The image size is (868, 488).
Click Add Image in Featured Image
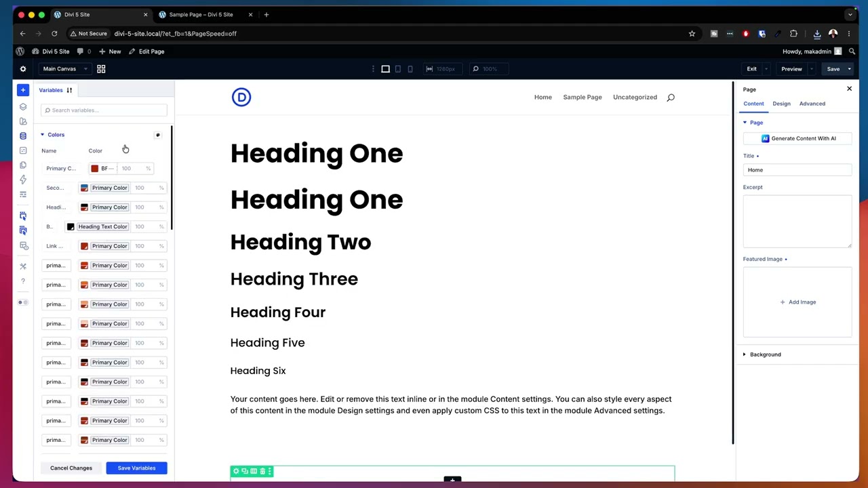point(797,302)
